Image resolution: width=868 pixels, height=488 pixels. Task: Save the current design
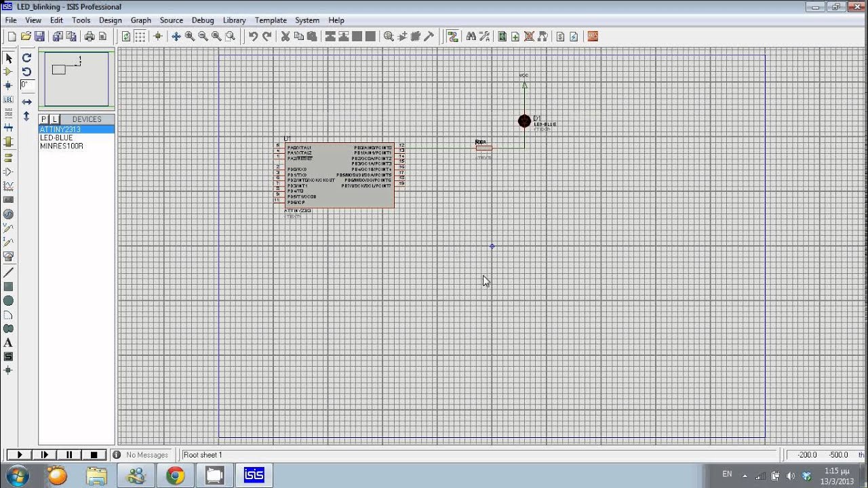tap(39, 37)
